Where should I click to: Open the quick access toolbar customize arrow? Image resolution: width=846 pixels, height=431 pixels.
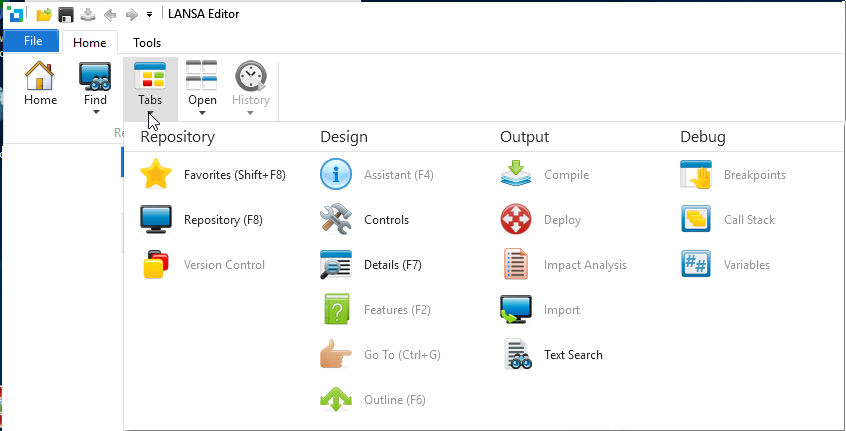[149, 15]
